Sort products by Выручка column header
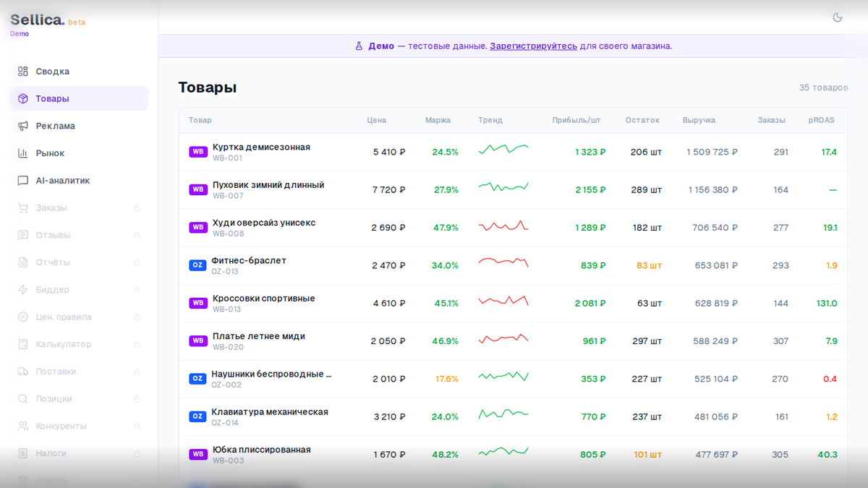Image resolution: width=868 pixels, height=488 pixels. click(x=699, y=120)
